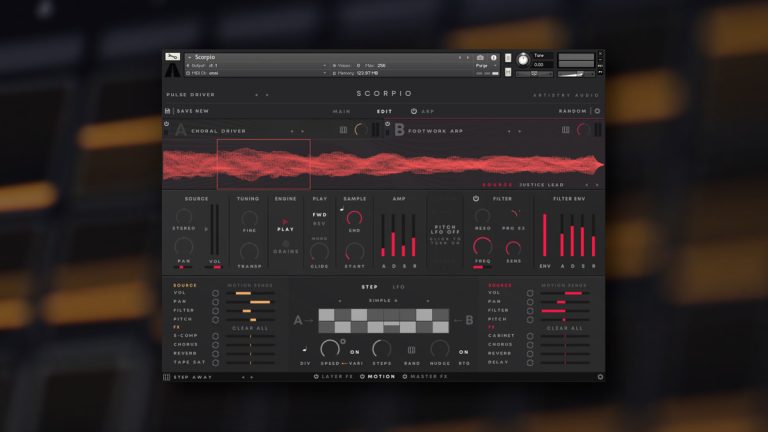Toggle the Filter section power icon

tap(476, 199)
